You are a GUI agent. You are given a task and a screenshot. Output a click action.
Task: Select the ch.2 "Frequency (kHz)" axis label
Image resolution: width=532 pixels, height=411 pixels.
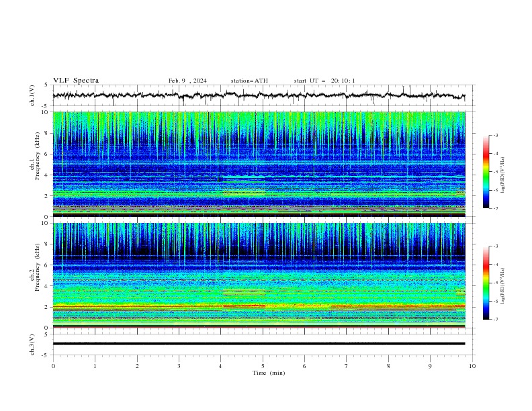38,267
